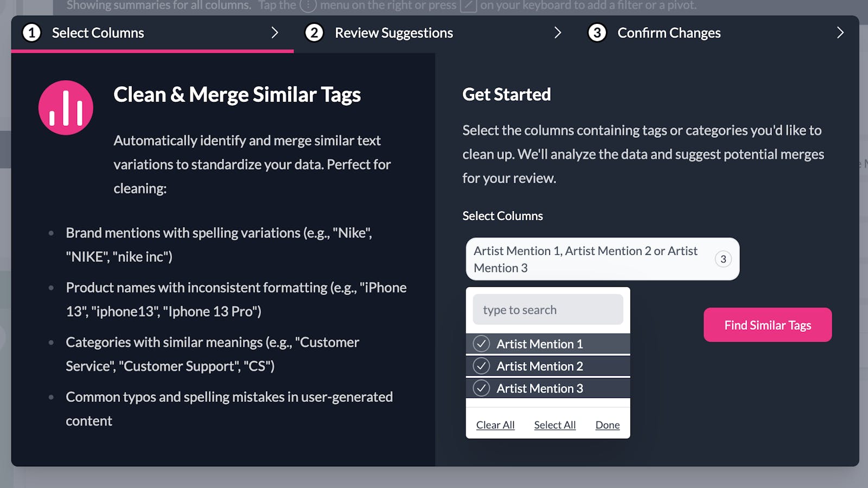The image size is (868, 488).
Task: Click the type to search input box
Action: click(547, 309)
